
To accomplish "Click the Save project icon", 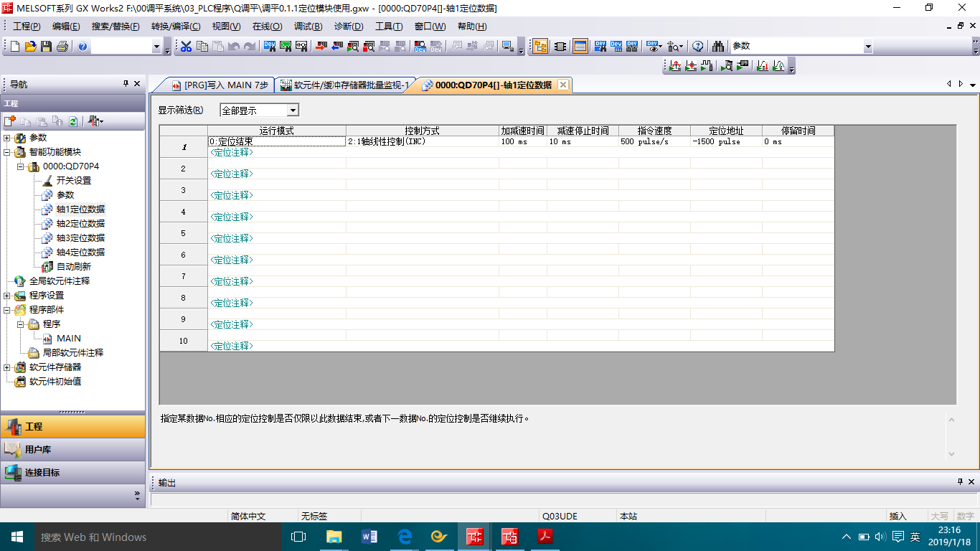I will coord(46,47).
